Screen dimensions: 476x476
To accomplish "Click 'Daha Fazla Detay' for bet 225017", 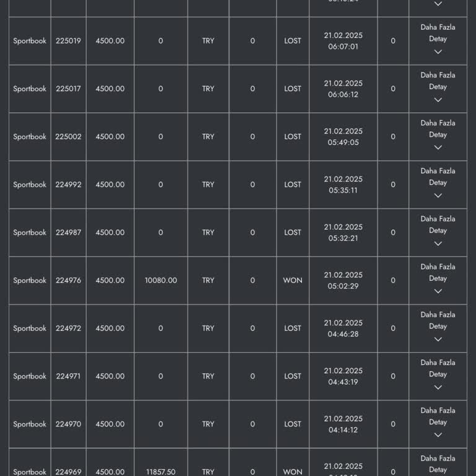I will coord(438,81).
